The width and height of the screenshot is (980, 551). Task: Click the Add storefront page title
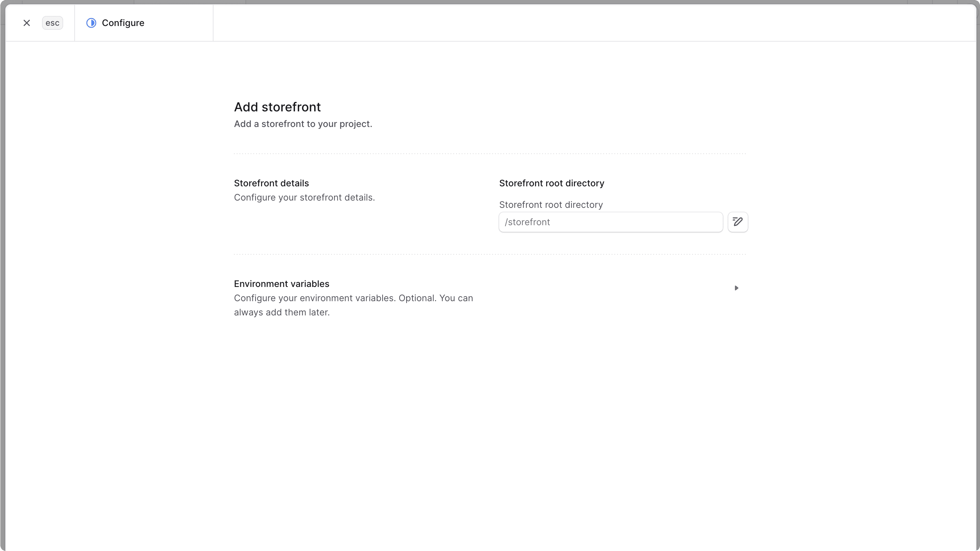coord(277,107)
